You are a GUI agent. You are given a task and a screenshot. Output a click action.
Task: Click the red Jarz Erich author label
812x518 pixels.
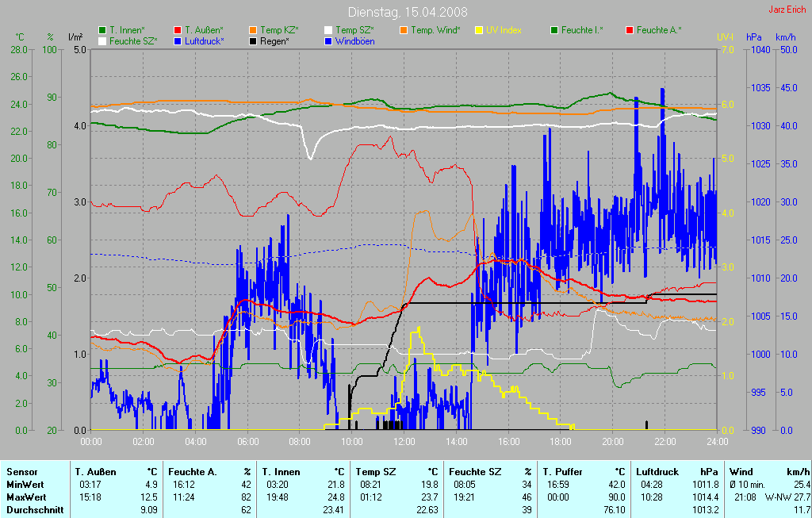tap(787, 10)
